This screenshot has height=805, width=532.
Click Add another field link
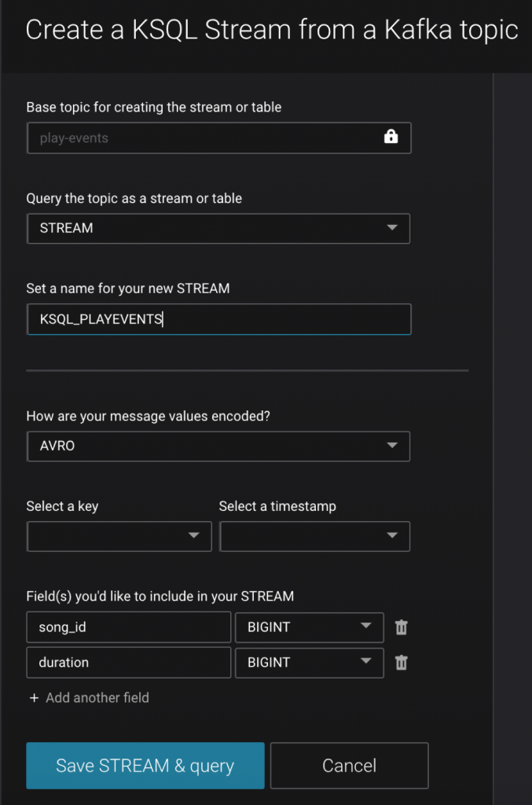97,698
